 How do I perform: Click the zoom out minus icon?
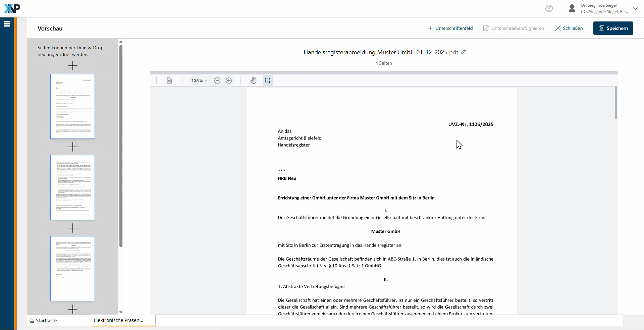[217, 80]
